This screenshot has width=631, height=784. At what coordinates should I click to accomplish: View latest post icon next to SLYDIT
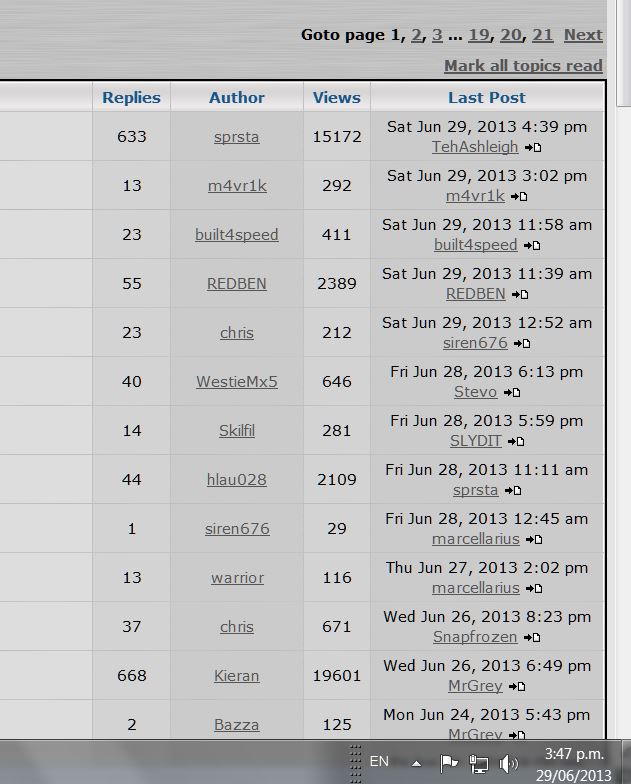click(x=516, y=442)
